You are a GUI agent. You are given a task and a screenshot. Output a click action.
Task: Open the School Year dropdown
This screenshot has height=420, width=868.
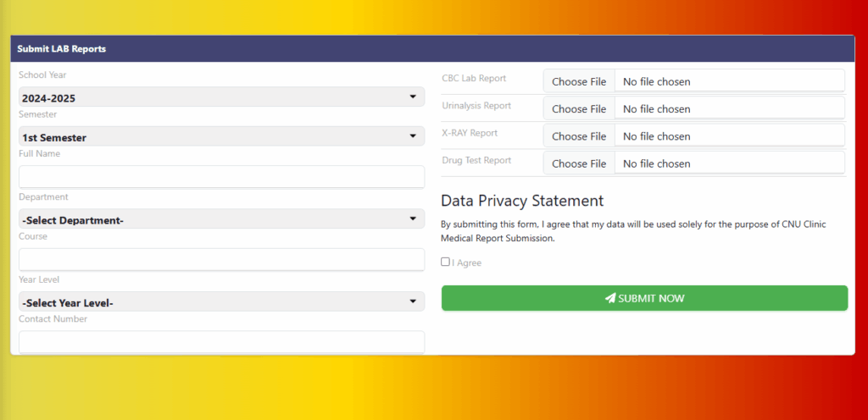[221, 97]
